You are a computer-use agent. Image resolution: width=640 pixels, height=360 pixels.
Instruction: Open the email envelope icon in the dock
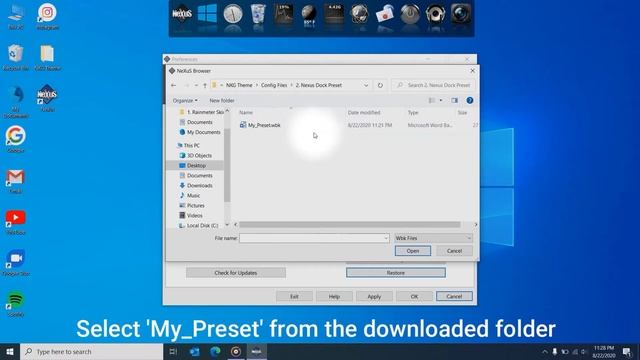(385, 15)
